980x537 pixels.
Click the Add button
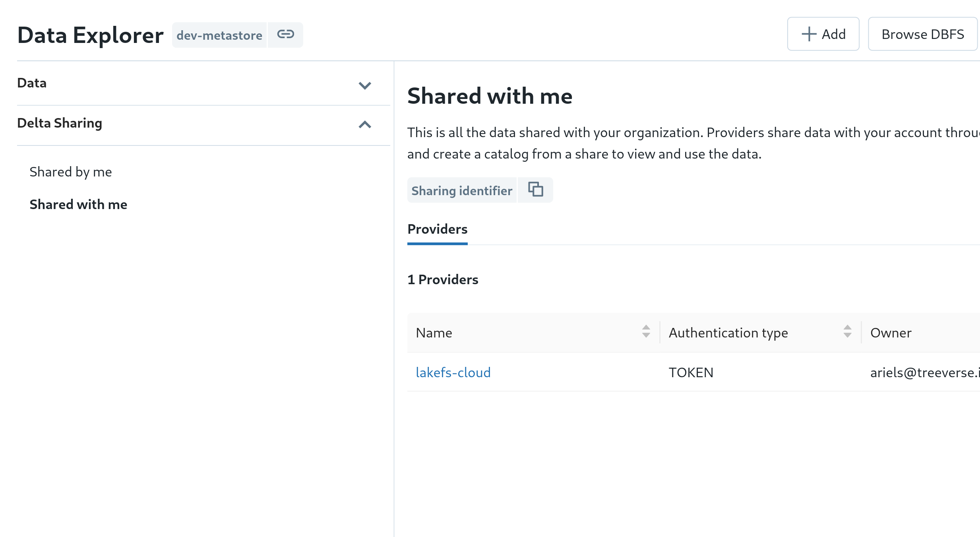point(823,34)
